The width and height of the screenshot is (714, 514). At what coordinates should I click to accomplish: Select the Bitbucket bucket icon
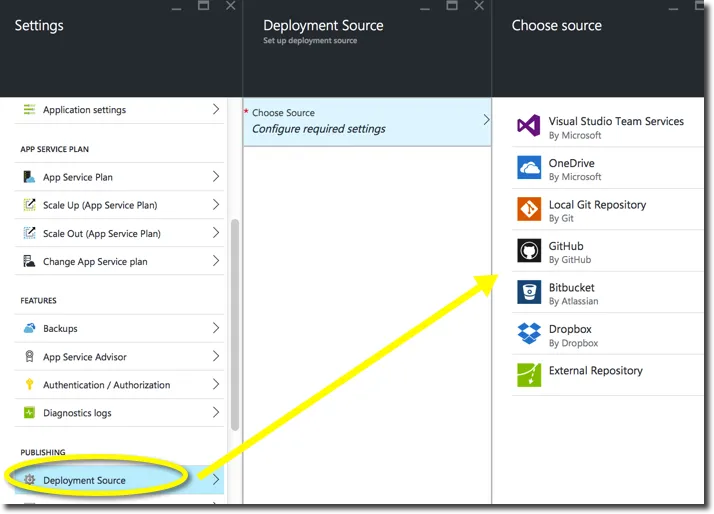529,292
